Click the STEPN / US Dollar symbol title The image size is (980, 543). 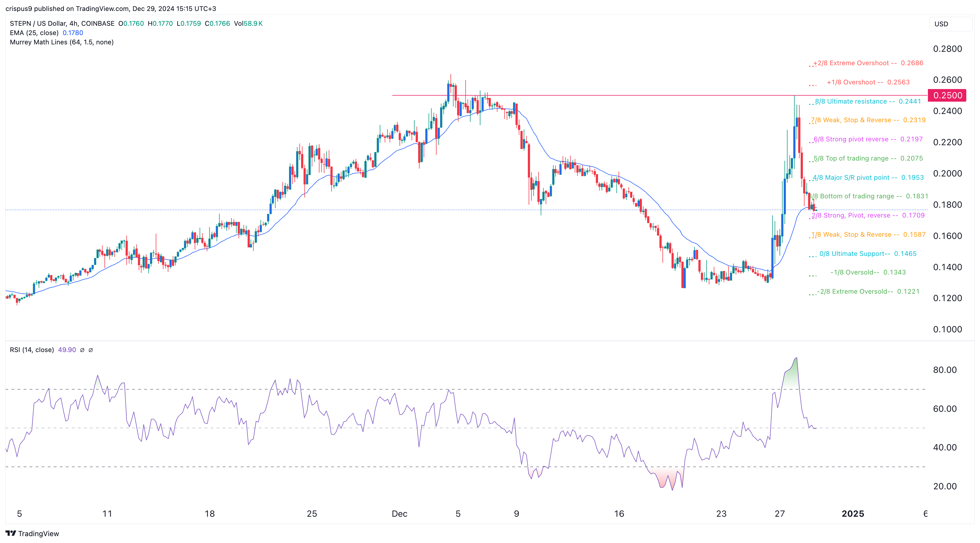[x=62, y=24]
